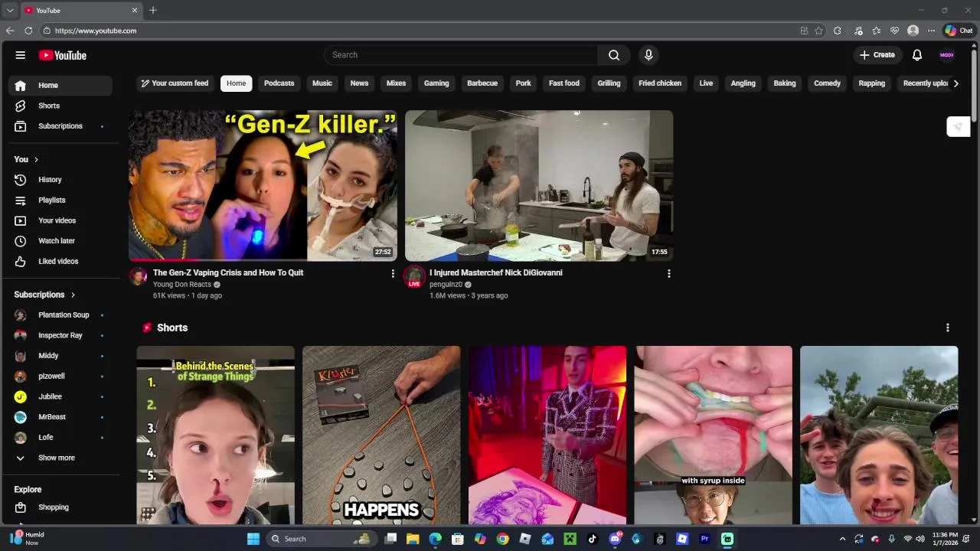Open Shorts section more options
980x551 pixels.
tap(948, 328)
